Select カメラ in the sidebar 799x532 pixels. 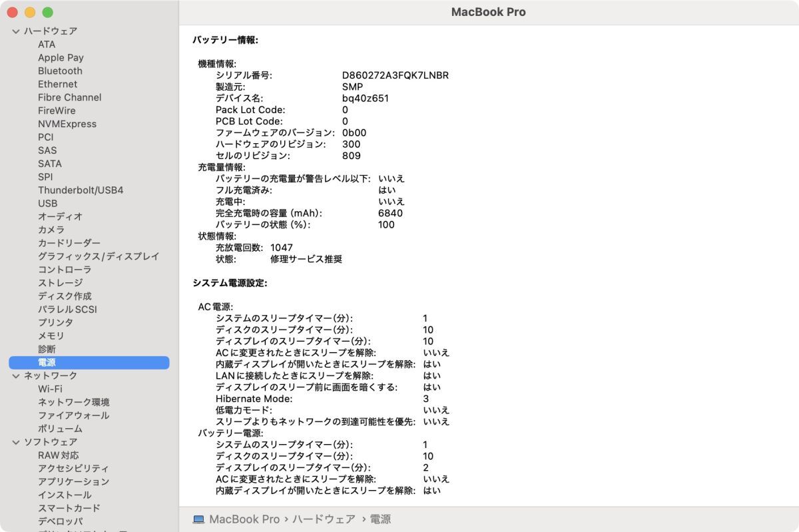coord(51,230)
